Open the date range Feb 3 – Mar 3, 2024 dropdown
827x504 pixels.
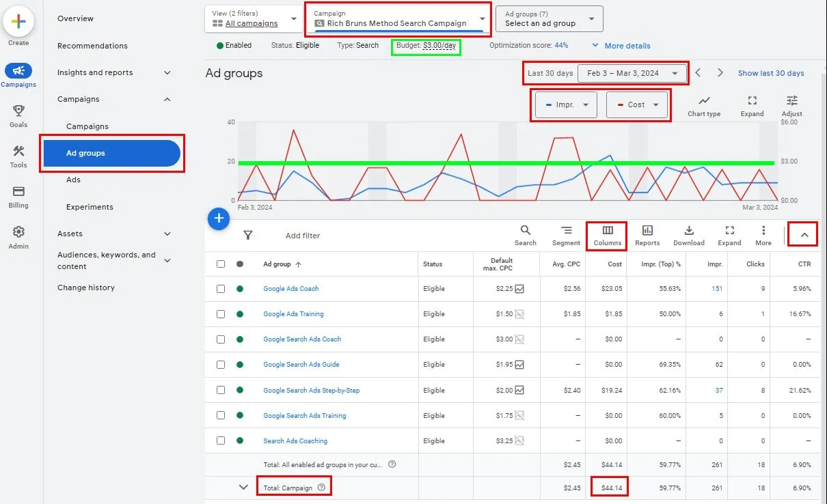tap(632, 73)
